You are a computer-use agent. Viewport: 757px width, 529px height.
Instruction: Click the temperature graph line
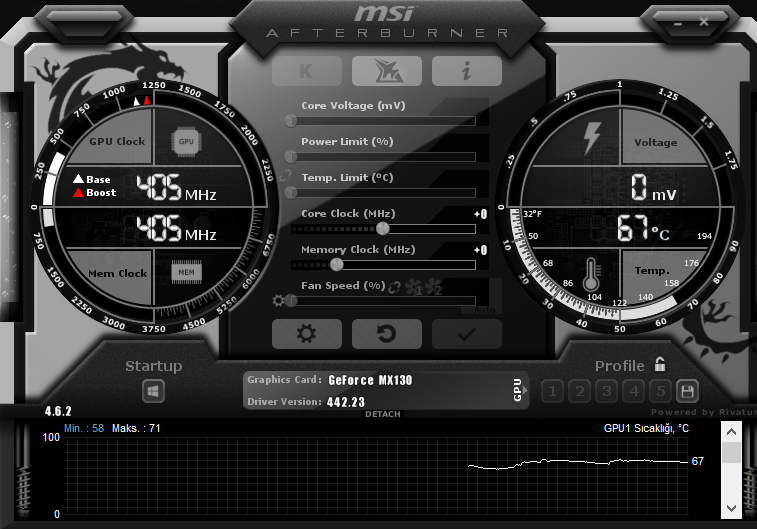point(578,463)
